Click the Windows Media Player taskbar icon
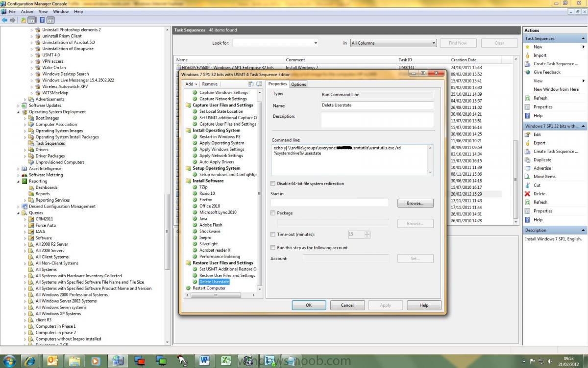 [96, 361]
